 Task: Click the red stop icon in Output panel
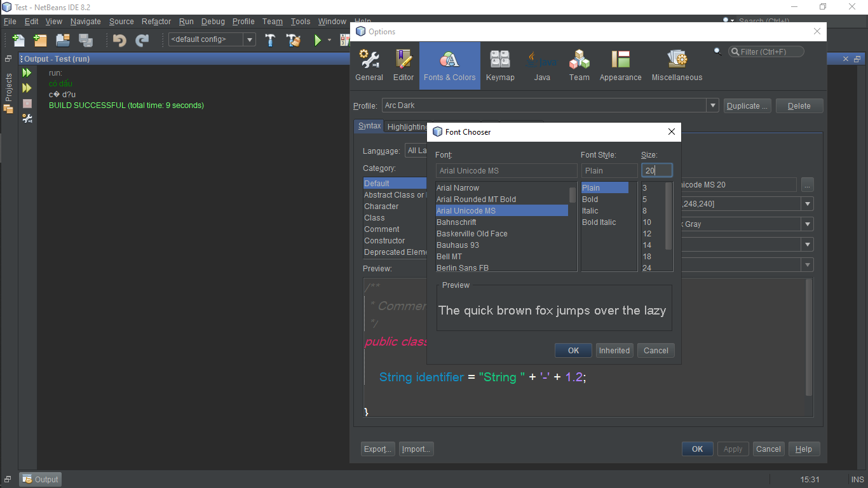[27, 103]
